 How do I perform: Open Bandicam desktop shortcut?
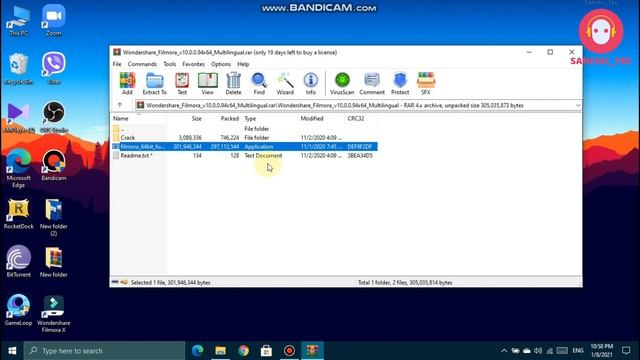(53, 165)
